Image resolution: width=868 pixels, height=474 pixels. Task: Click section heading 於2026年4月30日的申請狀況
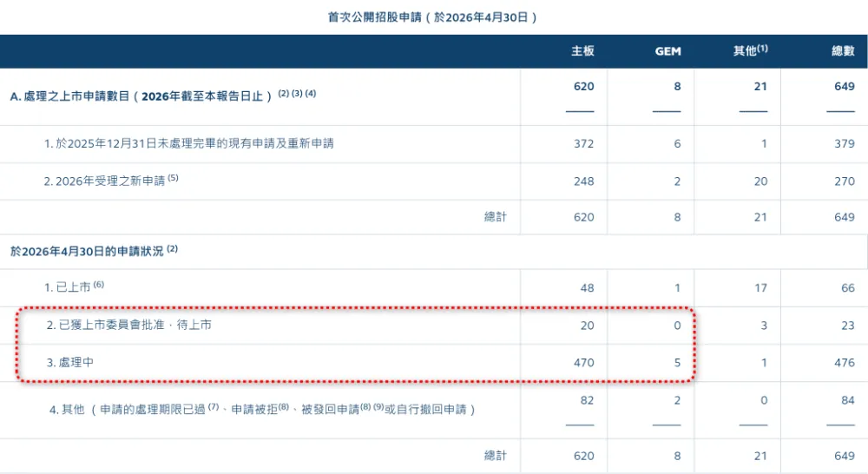(x=87, y=252)
